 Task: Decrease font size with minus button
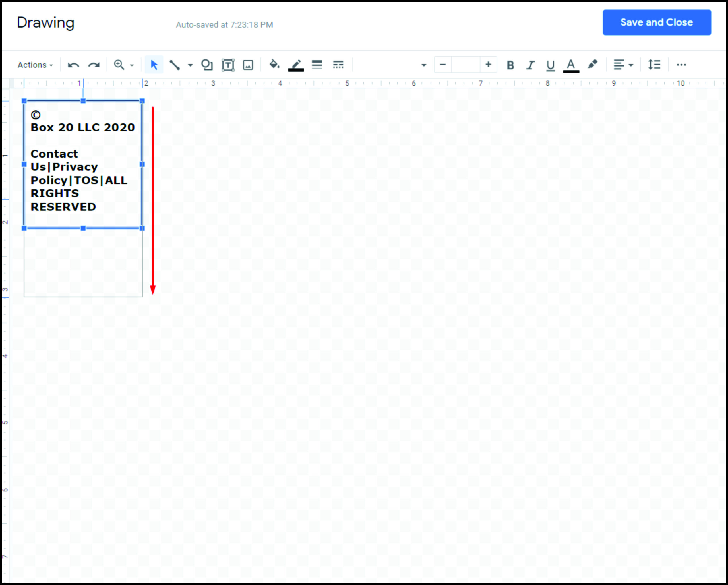pyautogui.click(x=443, y=65)
